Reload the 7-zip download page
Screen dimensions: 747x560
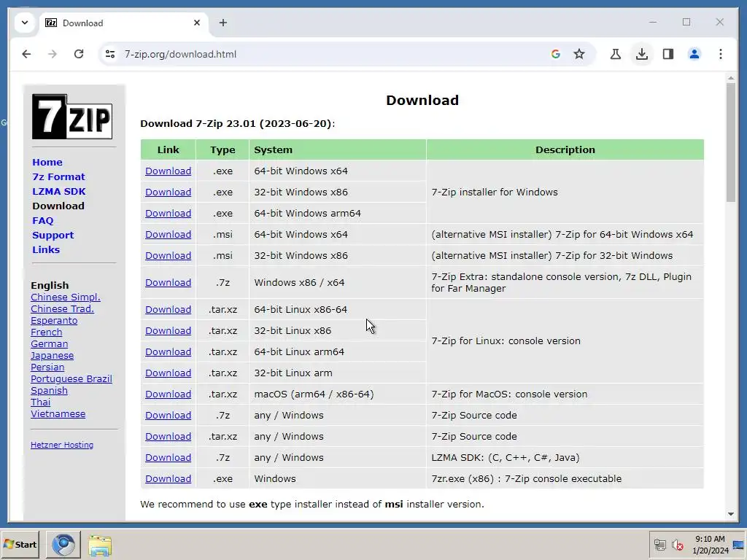(79, 54)
